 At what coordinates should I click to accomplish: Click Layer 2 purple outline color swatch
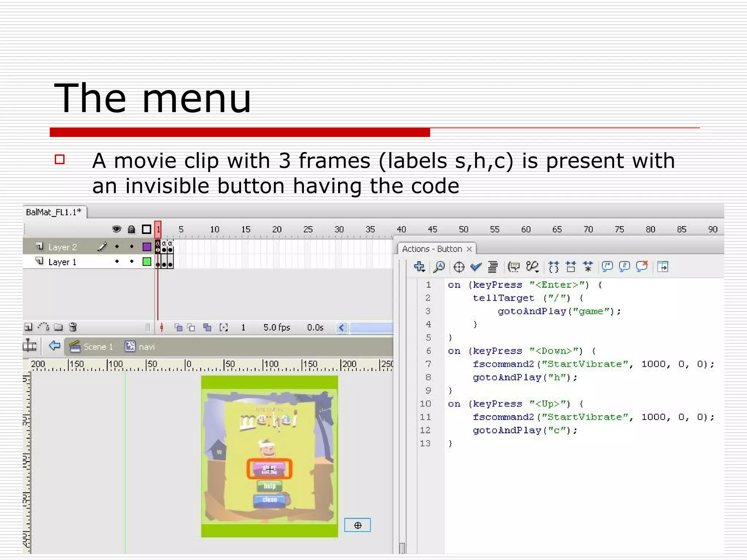coord(147,247)
